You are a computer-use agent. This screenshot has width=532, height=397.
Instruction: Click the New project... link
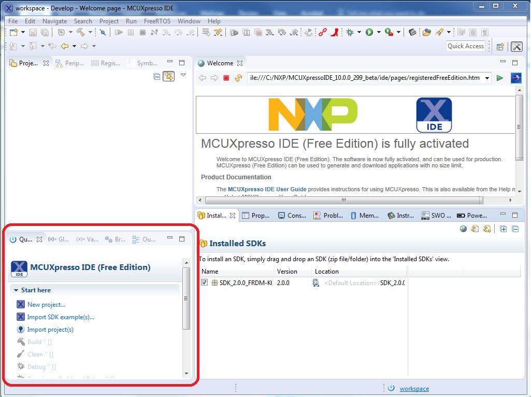pos(46,305)
